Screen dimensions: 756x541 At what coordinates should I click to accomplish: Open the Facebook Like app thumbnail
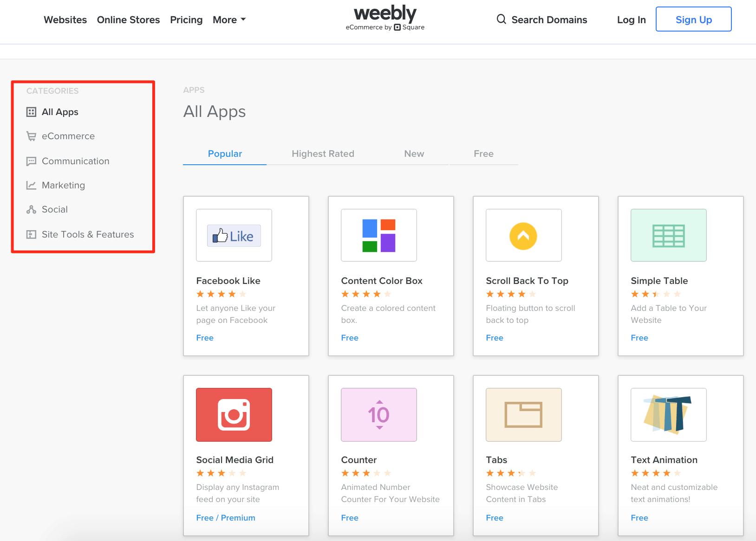234,235
